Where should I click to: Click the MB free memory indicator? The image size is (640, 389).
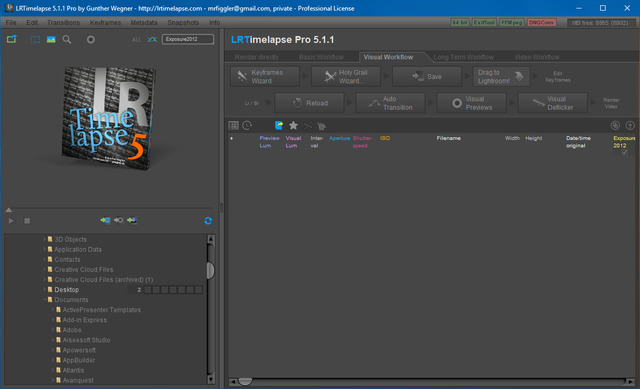(600, 23)
